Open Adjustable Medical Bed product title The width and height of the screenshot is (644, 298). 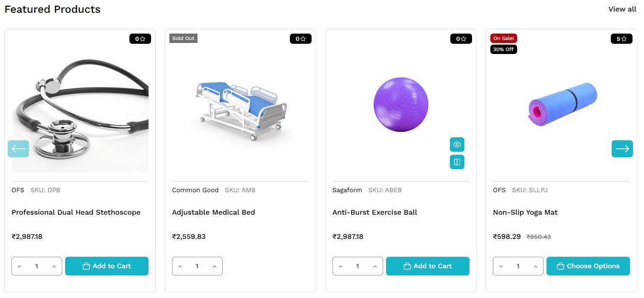click(213, 212)
